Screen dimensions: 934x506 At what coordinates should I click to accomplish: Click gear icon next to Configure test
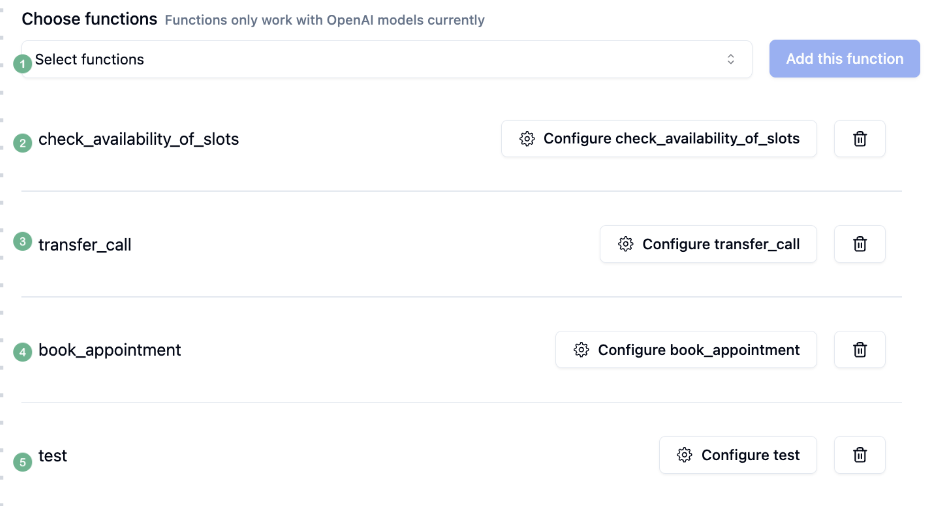point(685,455)
